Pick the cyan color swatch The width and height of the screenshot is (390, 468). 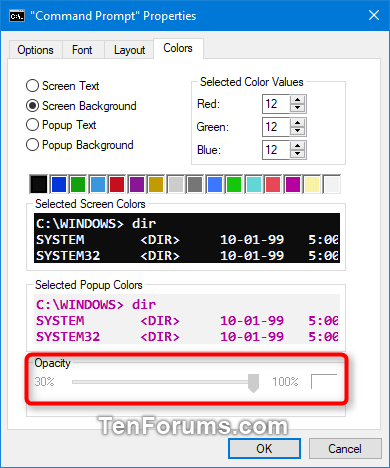pyautogui.click(x=254, y=184)
